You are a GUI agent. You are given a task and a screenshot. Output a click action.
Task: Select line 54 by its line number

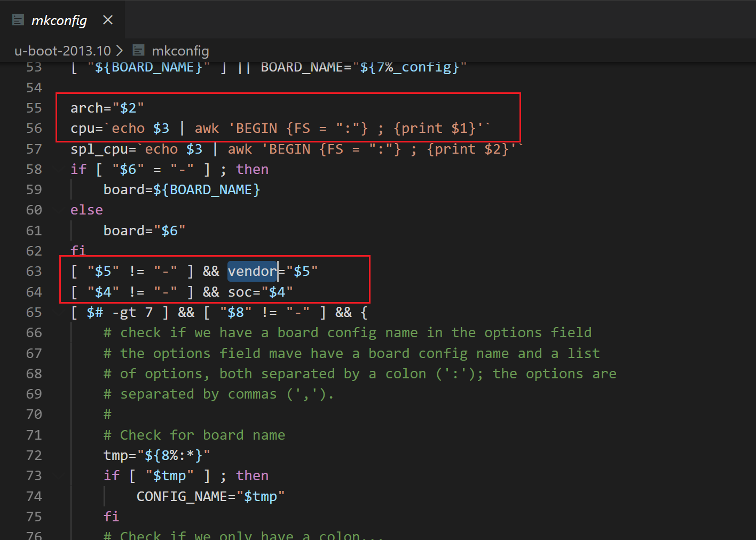point(34,88)
